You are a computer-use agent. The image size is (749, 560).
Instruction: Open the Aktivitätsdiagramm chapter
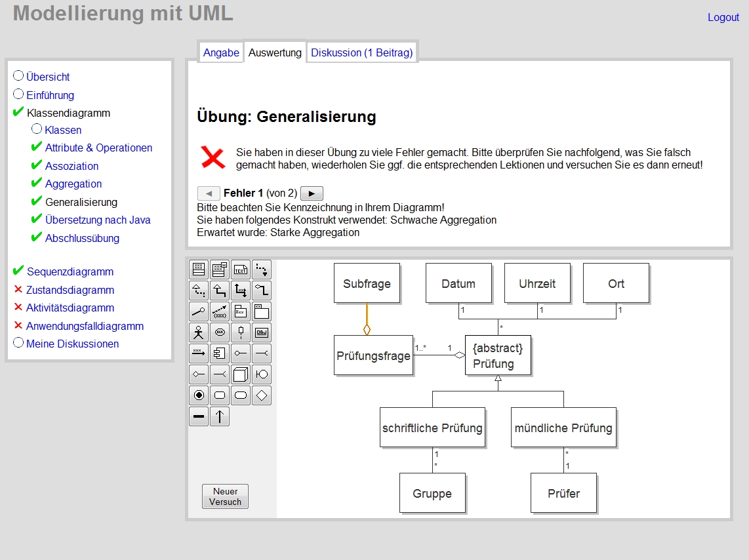70,308
